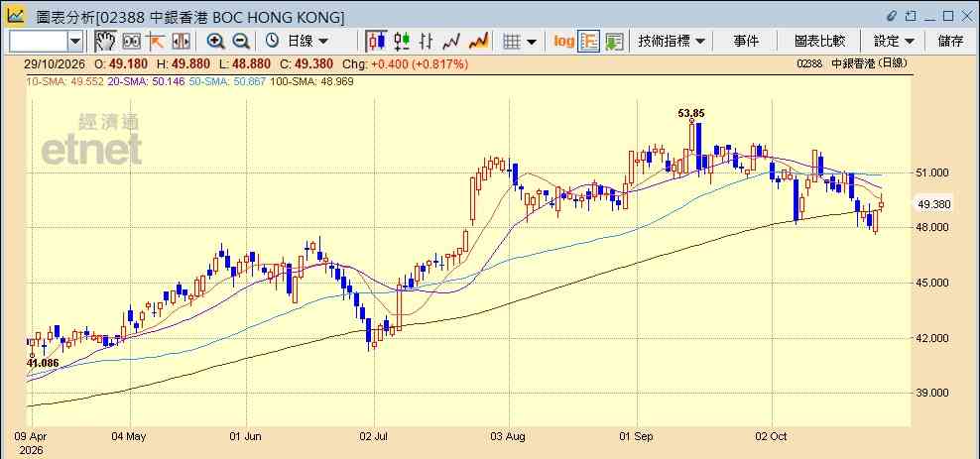Click the 53.85 high price marker
Screen dimensions: 980x459
(691, 113)
